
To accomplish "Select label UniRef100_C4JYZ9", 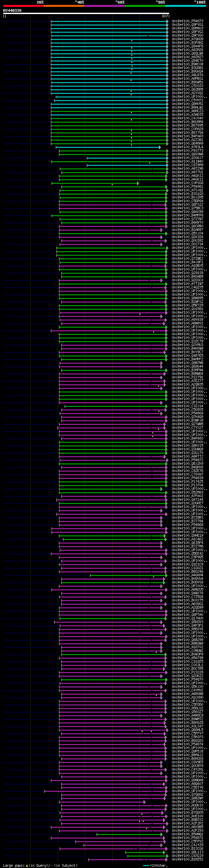I will pyautogui.click(x=187, y=845).
